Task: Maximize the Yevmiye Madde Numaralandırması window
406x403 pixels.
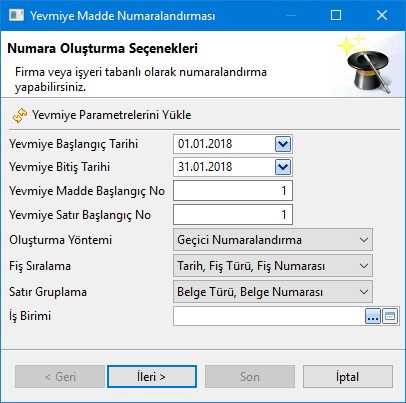Action: point(336,15)
